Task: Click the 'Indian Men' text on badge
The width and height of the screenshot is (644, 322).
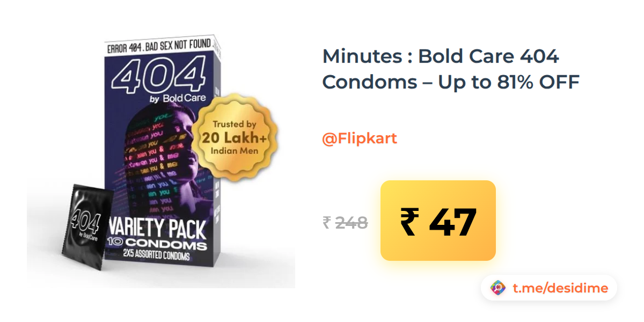Action: pyautogui.click(x=235, y=151)
